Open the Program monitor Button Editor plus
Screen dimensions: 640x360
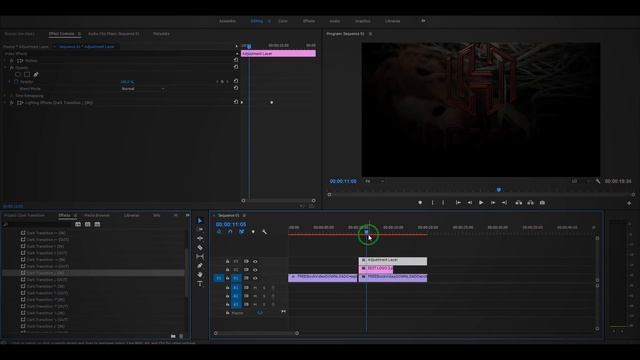tap(629, 203)
